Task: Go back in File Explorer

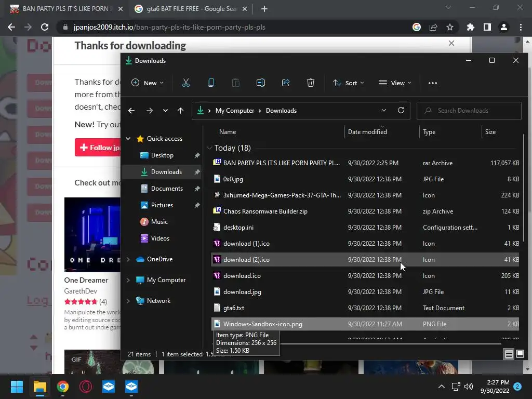Action: (131, 111)
